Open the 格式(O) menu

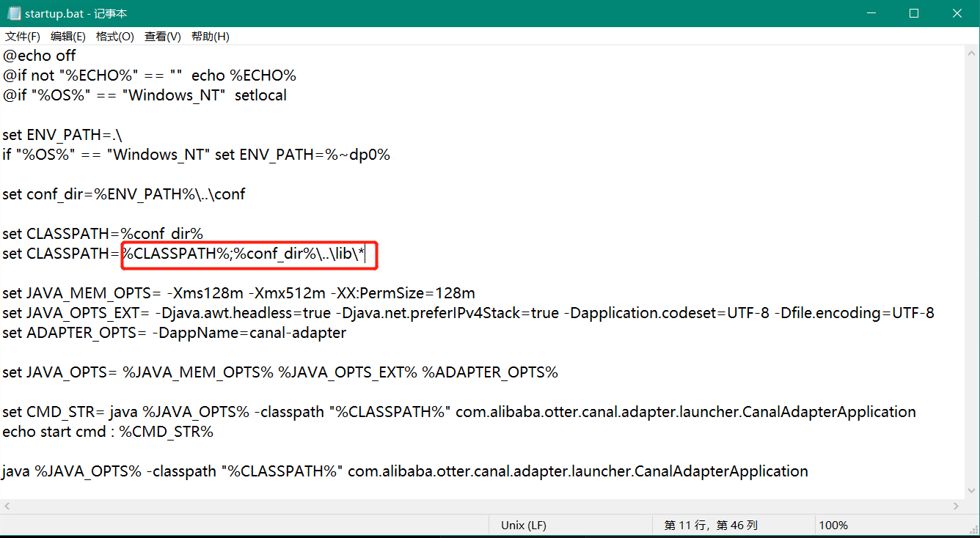coord(114,36)
